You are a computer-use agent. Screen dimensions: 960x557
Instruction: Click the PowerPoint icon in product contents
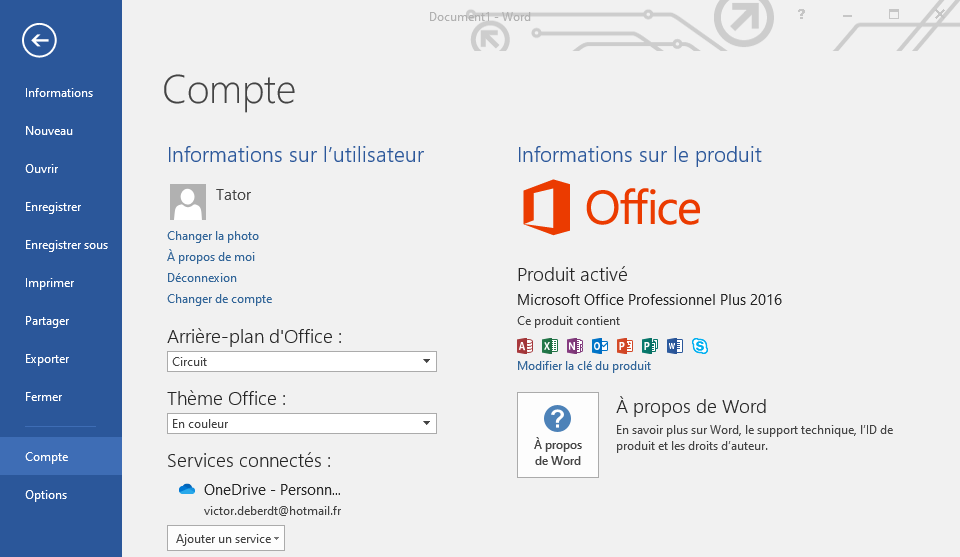(624, 346)
